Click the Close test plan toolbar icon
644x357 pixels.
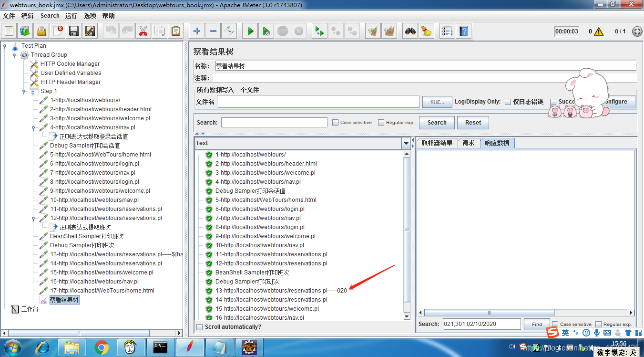(x=58, y=31)
